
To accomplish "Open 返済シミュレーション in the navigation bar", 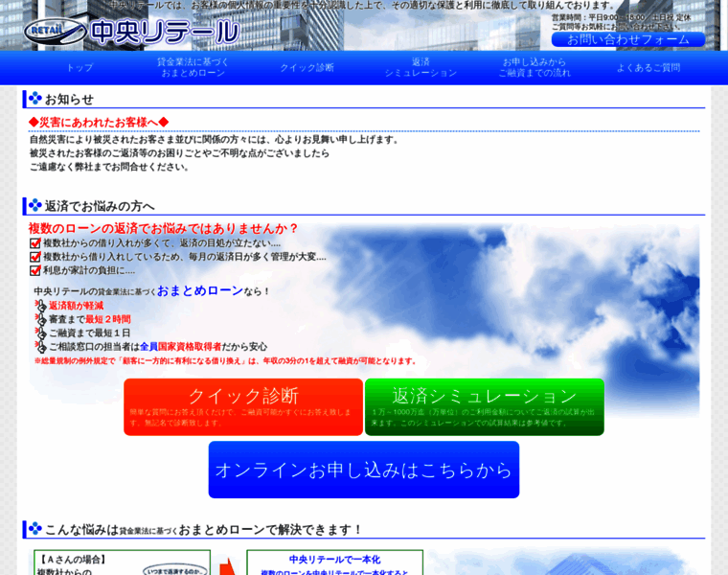I will pos(421,68).
